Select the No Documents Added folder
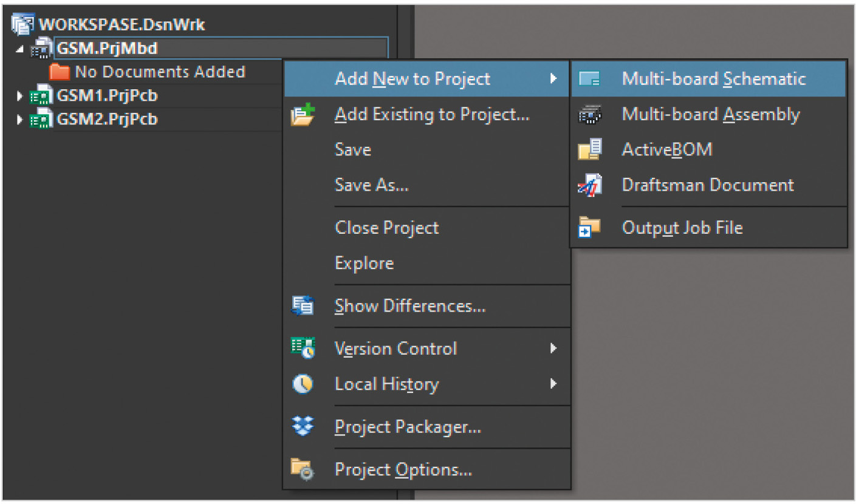 click(159, 72)
